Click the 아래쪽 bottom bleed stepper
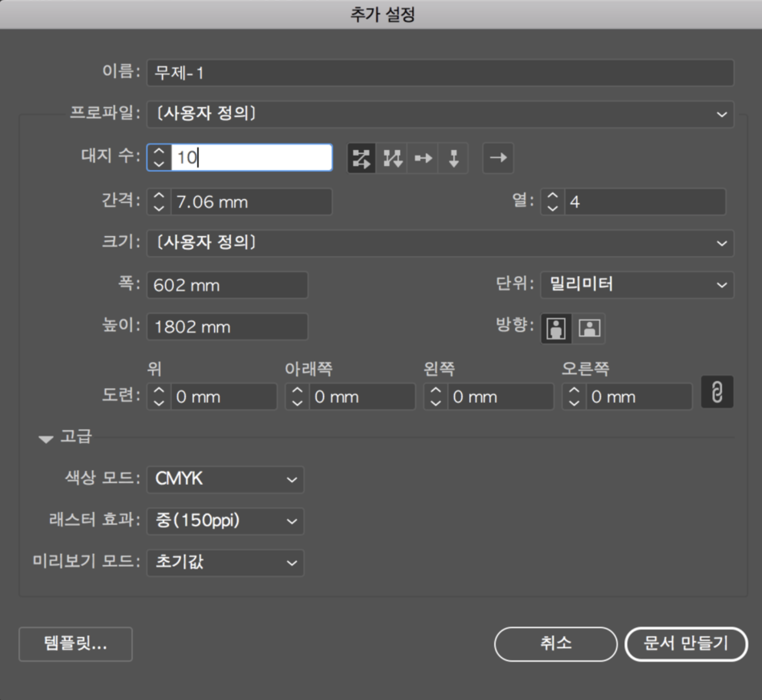The image size is (762, 700). [x=298, y=397]
